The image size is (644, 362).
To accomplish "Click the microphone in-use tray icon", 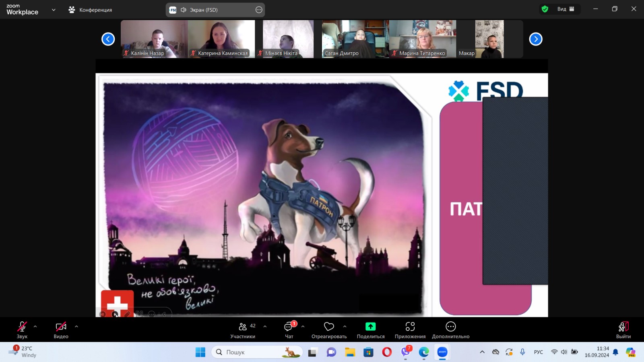I will [x=522, y=352].
